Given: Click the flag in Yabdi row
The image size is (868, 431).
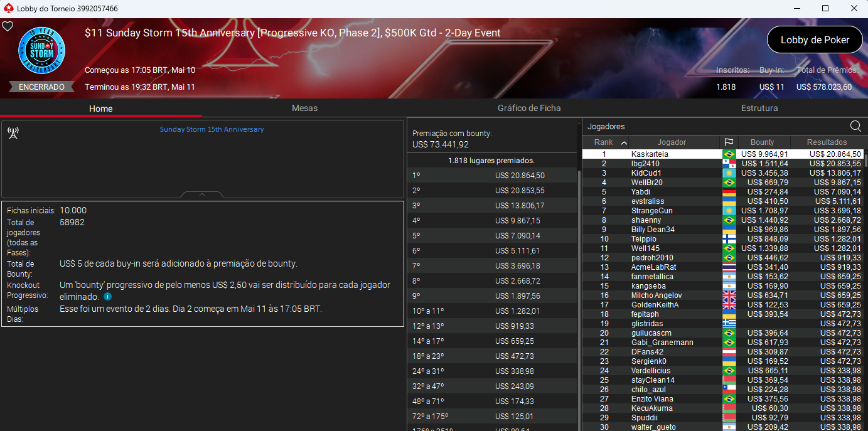Looking at the screenshot, I should [729, 192].
